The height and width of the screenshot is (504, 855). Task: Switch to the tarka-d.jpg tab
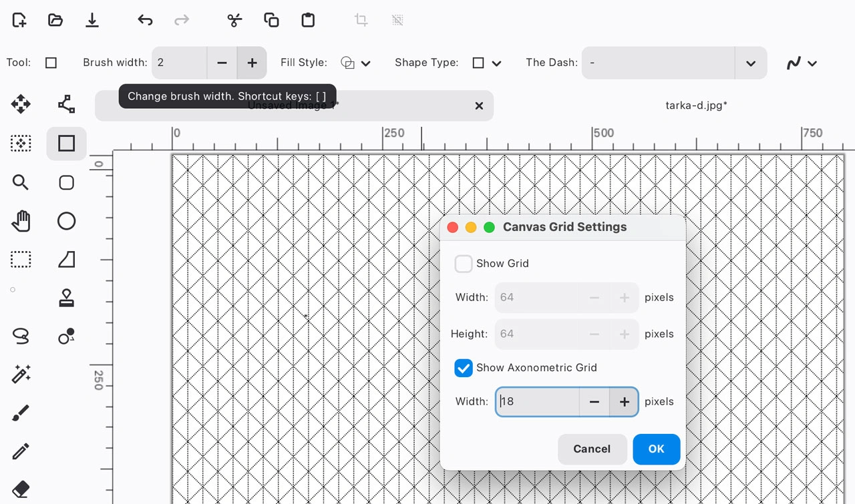point(696,105)
